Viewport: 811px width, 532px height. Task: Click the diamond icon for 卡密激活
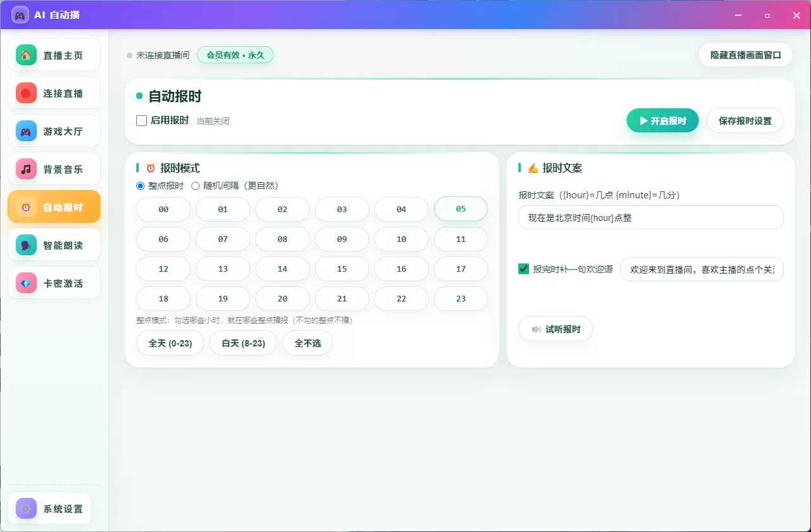point(26,283)
